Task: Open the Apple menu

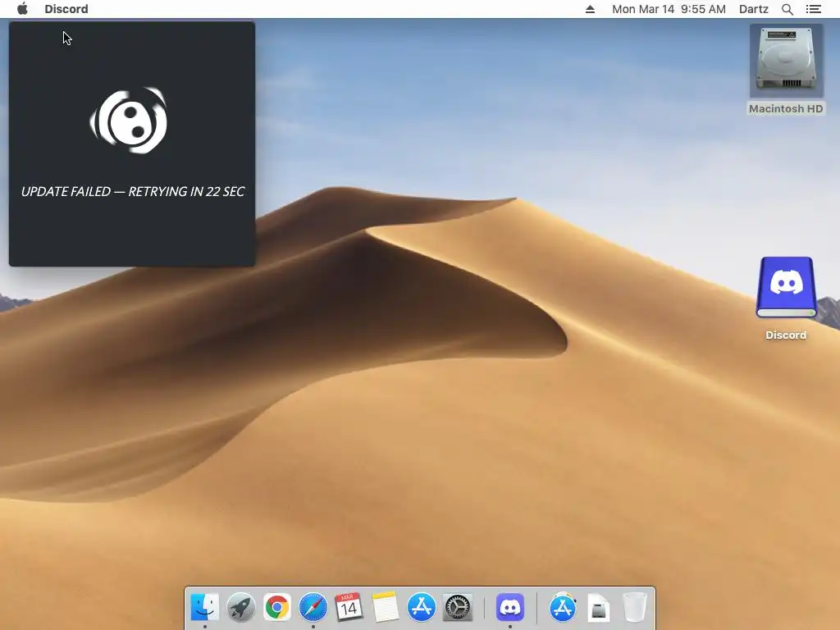Action: coord(22,9)
